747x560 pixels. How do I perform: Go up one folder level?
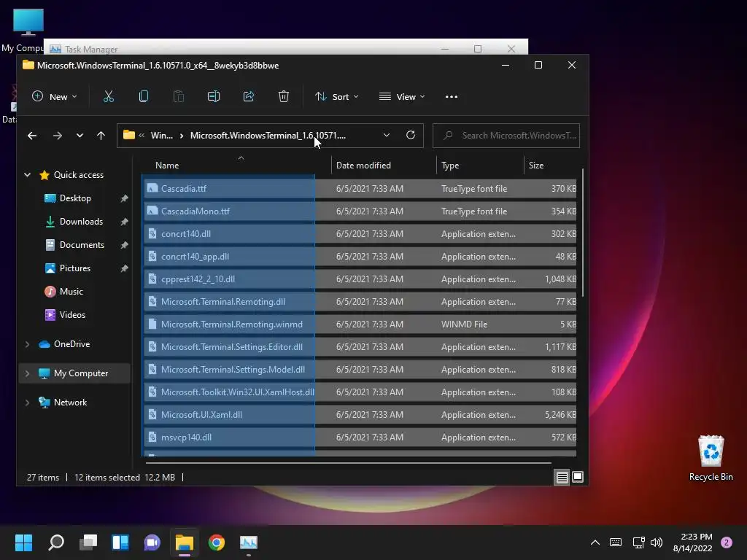101,136
